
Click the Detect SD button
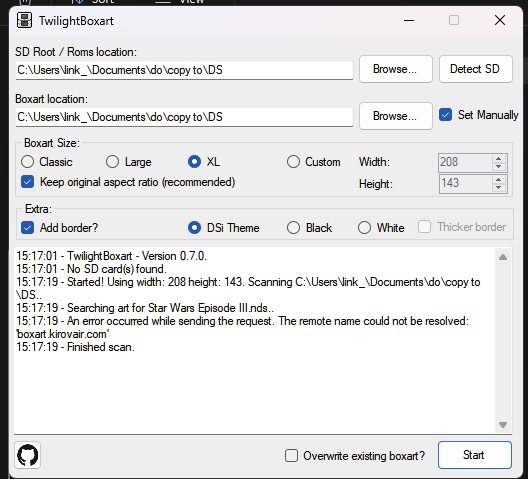coord(475,69)
